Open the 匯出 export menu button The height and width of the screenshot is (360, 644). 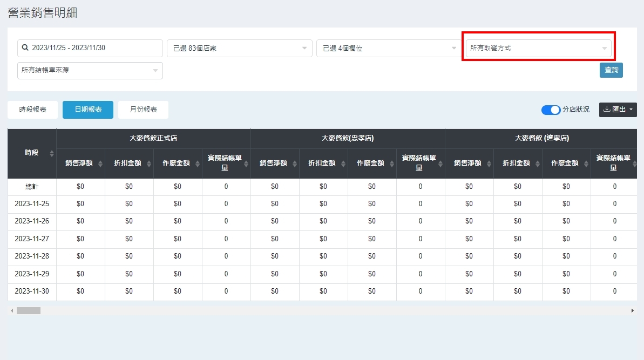coord(618,110)
